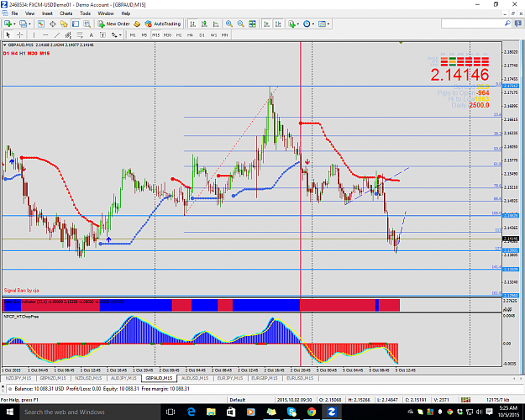Switch chart to candlesticks
The height and width of the screenshot is (420, 525).
tap(204, 24)
